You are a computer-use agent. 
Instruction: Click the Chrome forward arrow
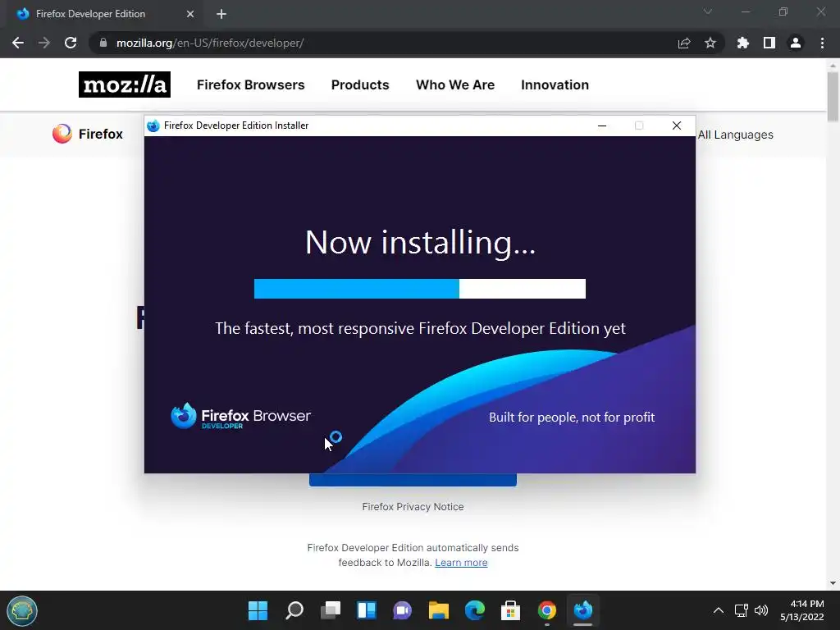tap(44, 43)
